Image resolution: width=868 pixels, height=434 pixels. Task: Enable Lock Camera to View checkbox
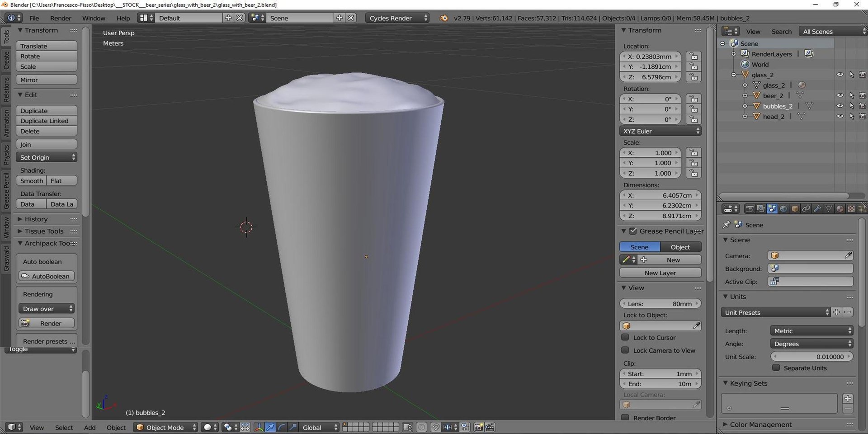pyautogui.click(x=625, y=350)
